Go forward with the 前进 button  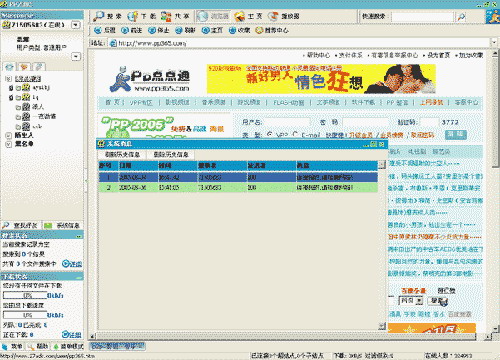pos(131,30)
